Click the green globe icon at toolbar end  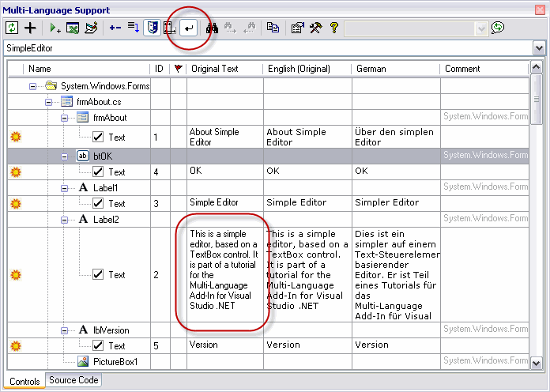[497, 28]
